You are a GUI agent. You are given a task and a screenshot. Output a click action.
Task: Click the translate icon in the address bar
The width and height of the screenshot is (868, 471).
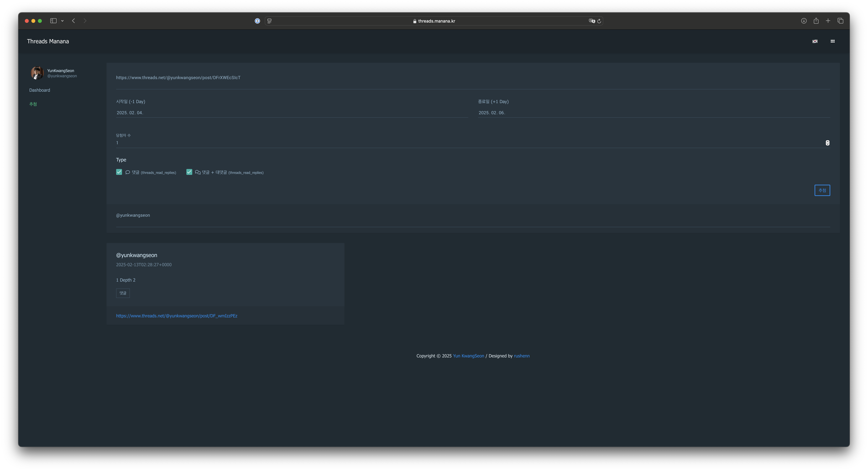tap(592, 21)
